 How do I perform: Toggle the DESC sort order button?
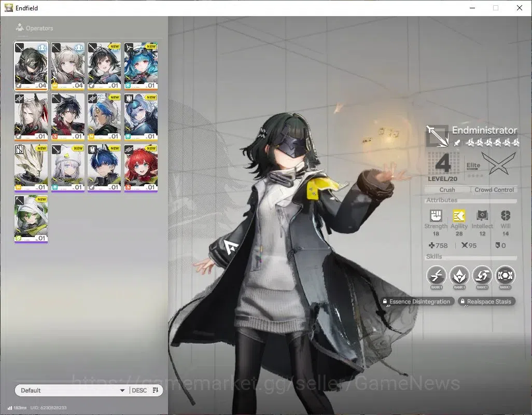(x=139, y=390)
